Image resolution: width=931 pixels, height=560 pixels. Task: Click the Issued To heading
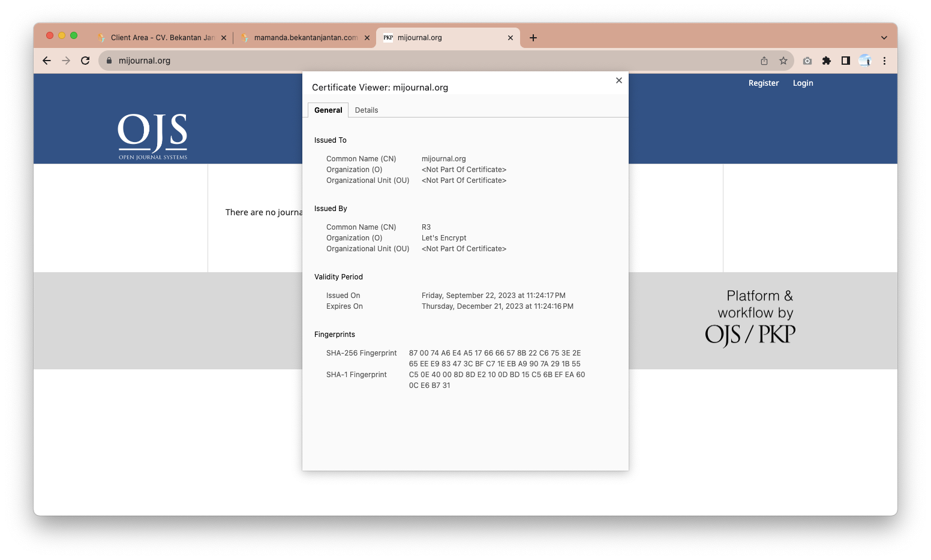(331, 140)
